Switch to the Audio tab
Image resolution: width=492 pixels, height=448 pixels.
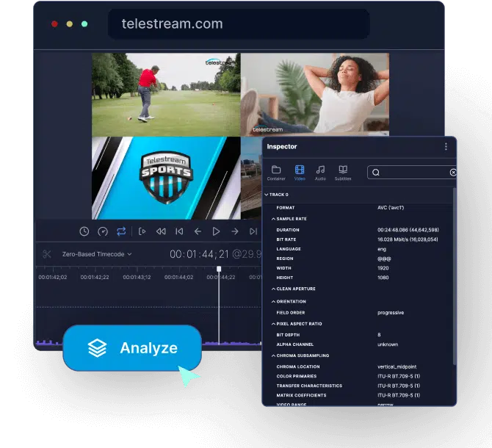pos(320,173)
